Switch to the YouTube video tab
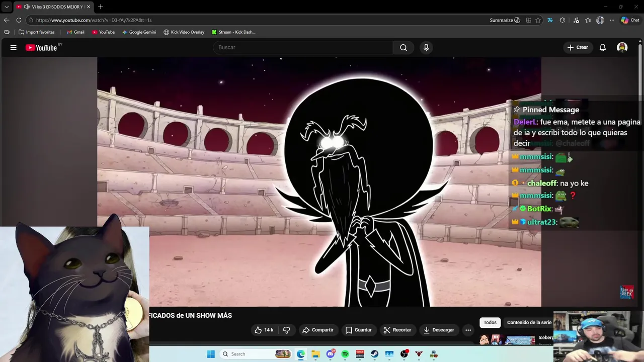This screenshot has height=362, width=644. click(53, 7)
